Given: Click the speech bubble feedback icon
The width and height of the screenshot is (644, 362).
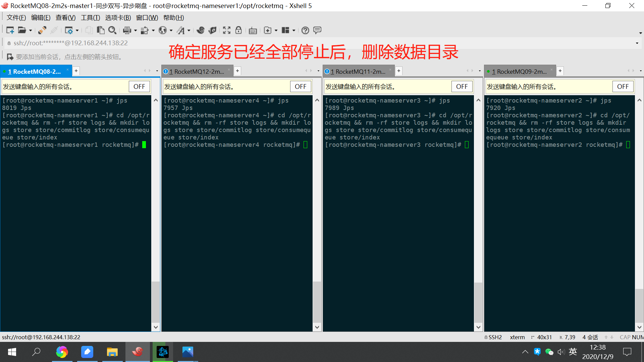Looking at the screenshot, I should (317, 30).
